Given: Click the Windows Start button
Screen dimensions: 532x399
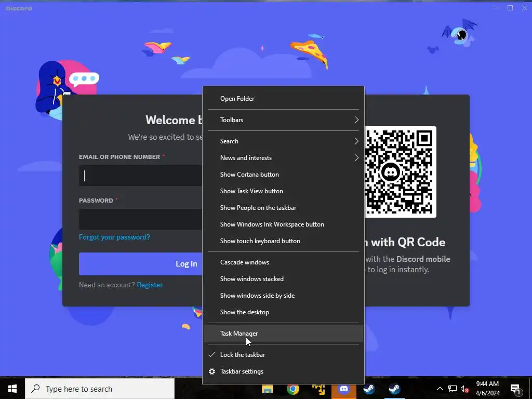Looking at the screenshot, I should [12, 389].
